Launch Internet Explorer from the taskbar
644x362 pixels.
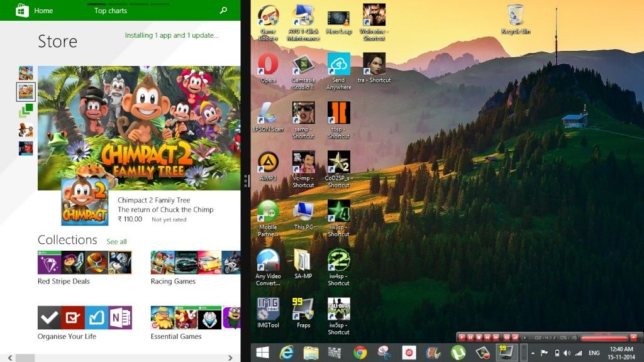pos(287,353)
